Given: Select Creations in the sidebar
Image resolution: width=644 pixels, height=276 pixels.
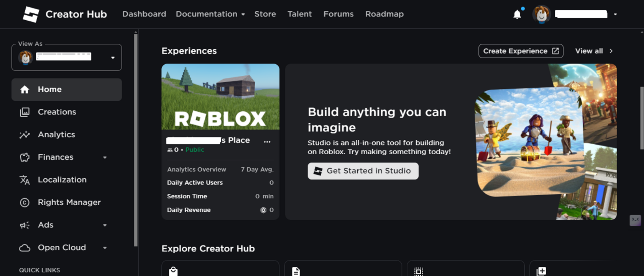Looking at the screenshot, I should 67,112.
